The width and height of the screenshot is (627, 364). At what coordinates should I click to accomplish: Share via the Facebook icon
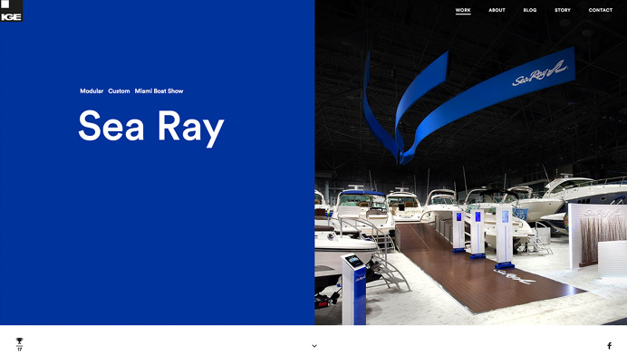[x=609, y=346]
